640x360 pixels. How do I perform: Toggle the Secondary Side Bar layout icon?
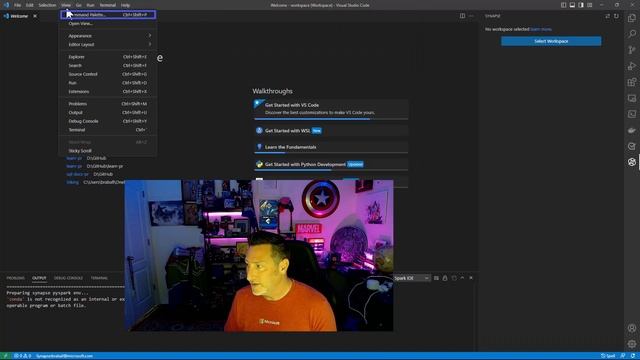pyautogui.click(x=581, y=5)
